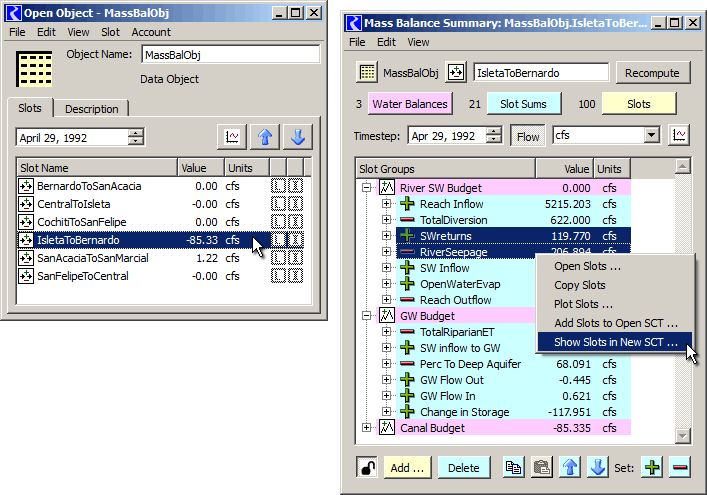Expand the Canal Budget group
707x495 pixels.
point(367,427)
